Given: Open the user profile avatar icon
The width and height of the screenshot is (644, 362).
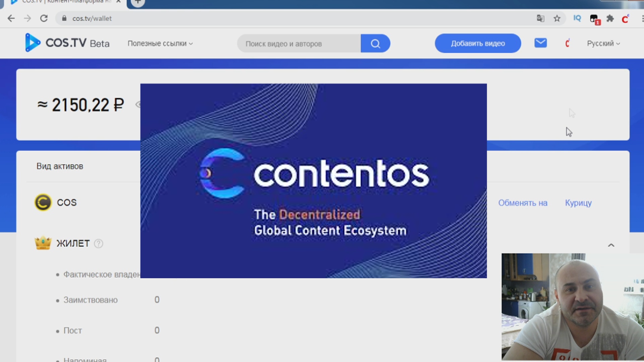Looking at the screenshot, I should (567, 43).
